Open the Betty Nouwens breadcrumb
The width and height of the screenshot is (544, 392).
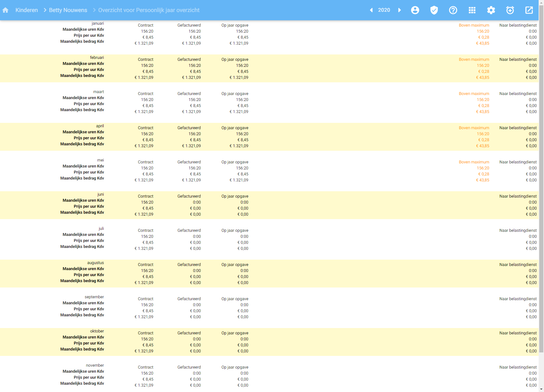click(68, 10)
